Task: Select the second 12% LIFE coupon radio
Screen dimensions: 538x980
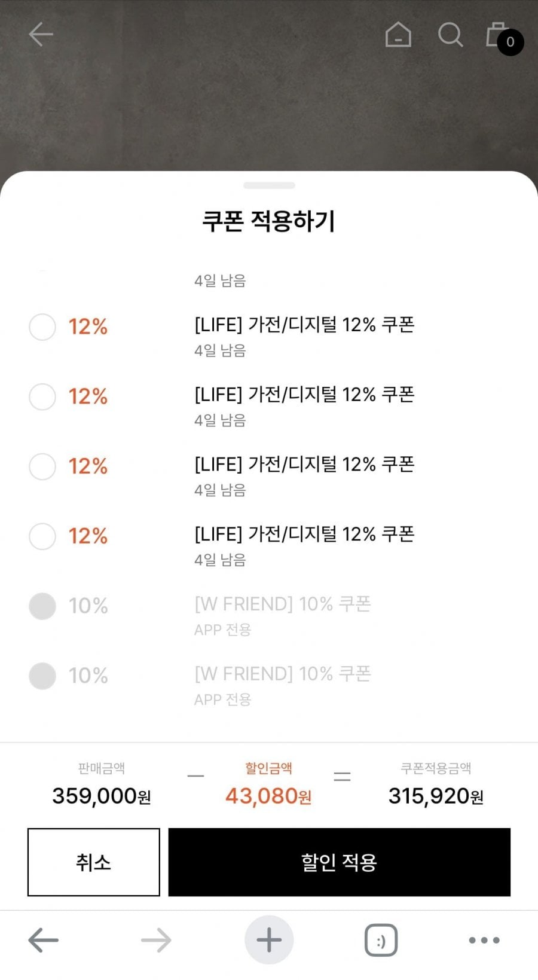Action: click(42, 397)
